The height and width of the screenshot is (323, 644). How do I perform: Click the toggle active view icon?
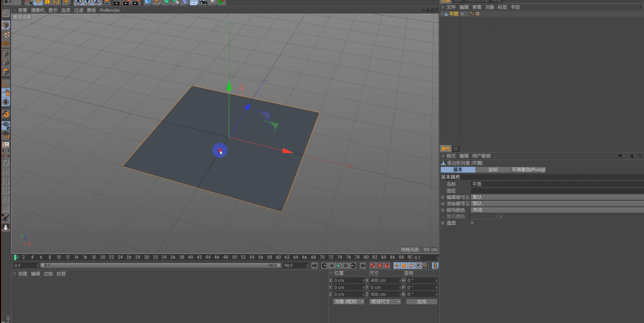pos(436,10)
